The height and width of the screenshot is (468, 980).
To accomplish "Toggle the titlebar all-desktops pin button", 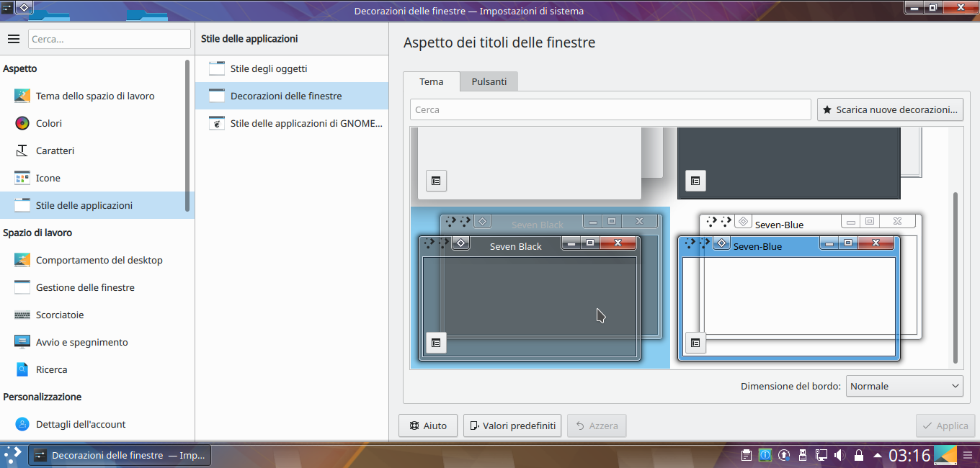I will pos(24,7).
